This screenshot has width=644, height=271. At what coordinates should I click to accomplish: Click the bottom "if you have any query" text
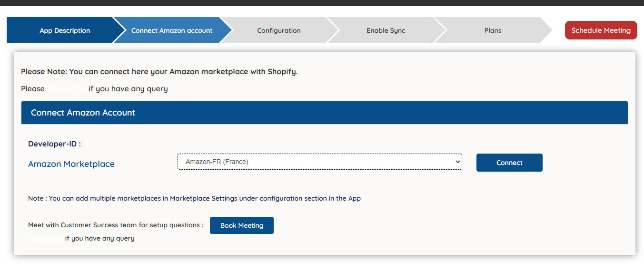tap(99, 239)
